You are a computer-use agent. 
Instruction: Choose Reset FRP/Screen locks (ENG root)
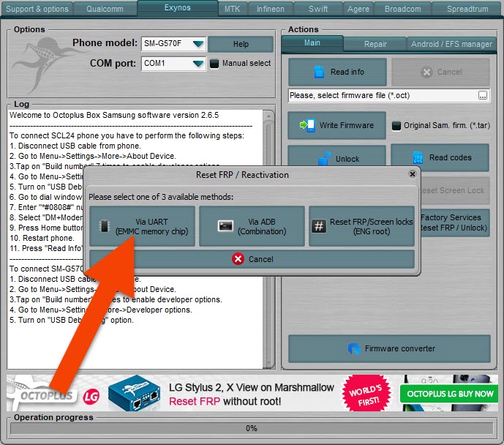click(x=361, y=226)
